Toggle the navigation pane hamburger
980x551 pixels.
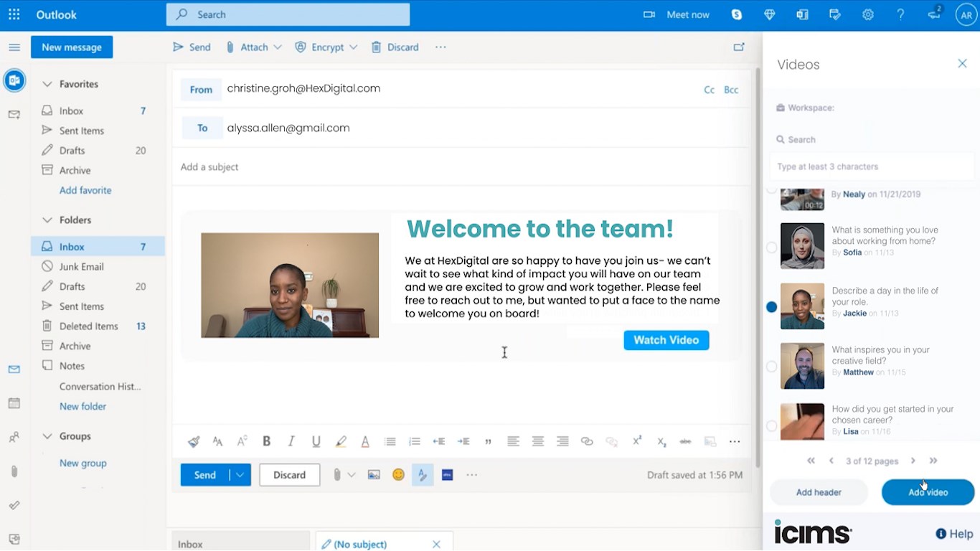point(14,47)
